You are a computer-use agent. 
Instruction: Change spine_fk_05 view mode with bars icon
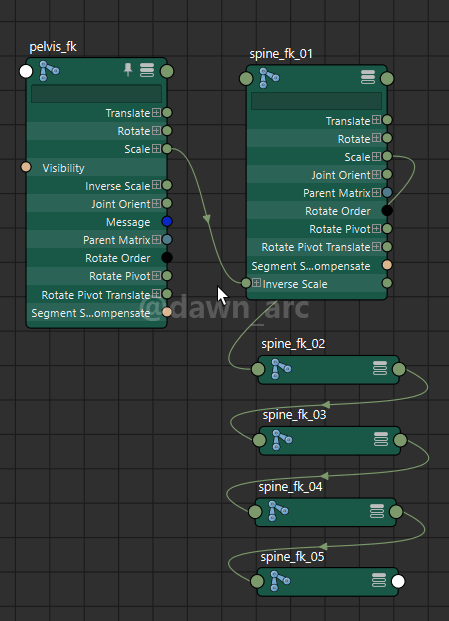(x=379, y=581)
